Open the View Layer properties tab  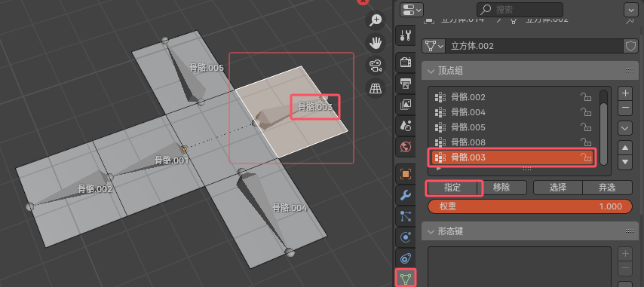406,105
